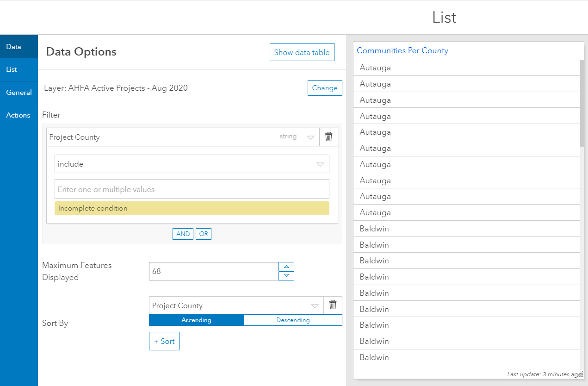Decrease Maximum Features Displayed value
This screenshot has width=588, height=386.
click(286, 275)
